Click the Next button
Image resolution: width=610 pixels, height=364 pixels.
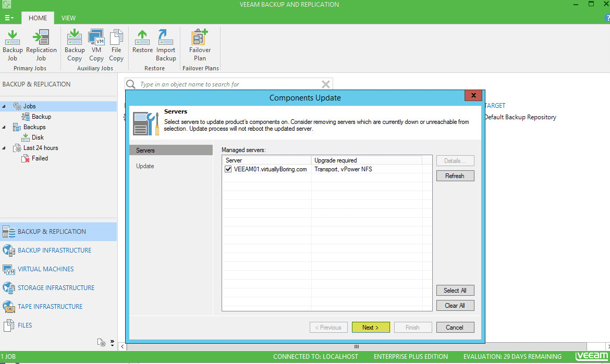371,328
